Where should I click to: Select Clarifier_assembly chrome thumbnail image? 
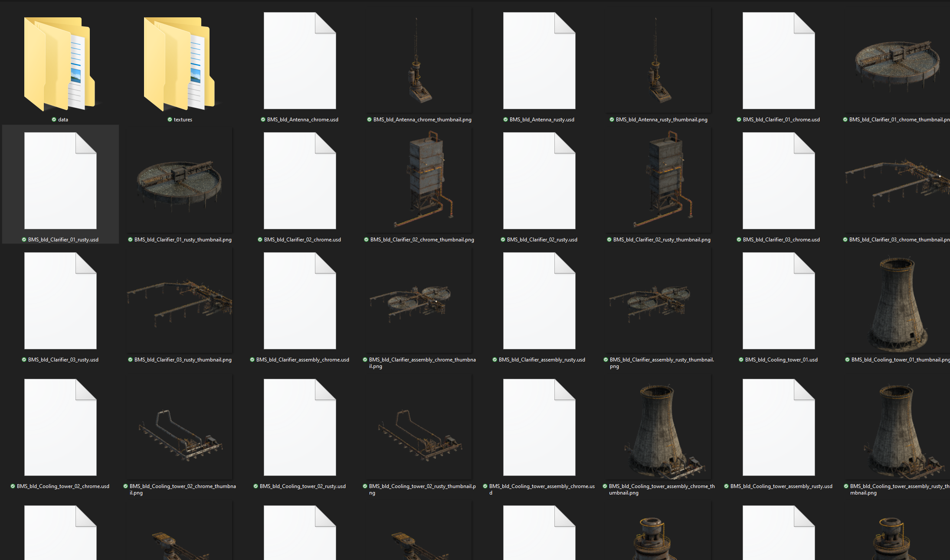click(419, 301)
